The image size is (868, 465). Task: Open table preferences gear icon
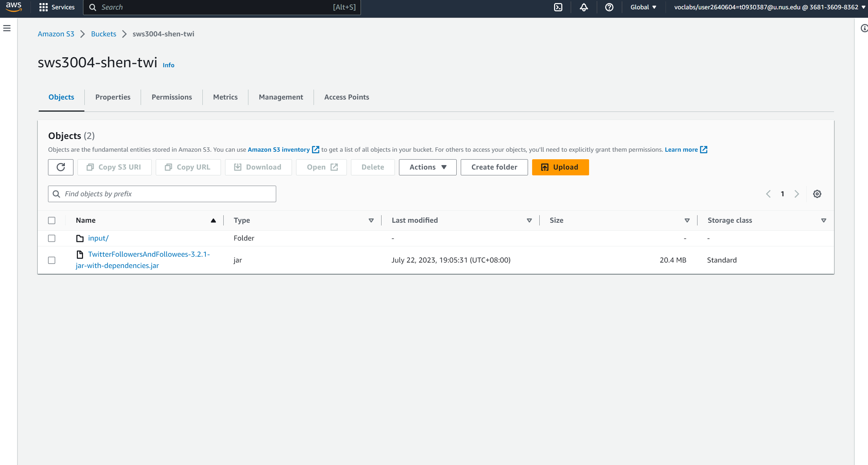(x=817, y=194)
